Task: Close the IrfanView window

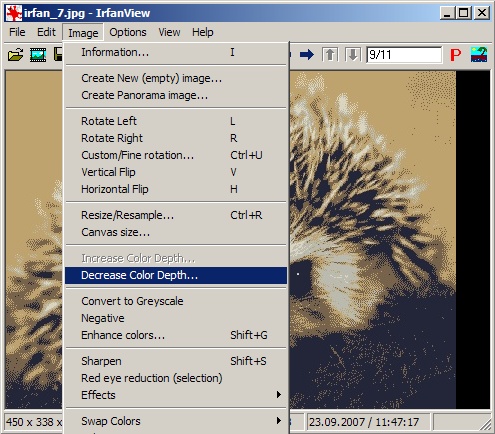Action: point(482,13)
